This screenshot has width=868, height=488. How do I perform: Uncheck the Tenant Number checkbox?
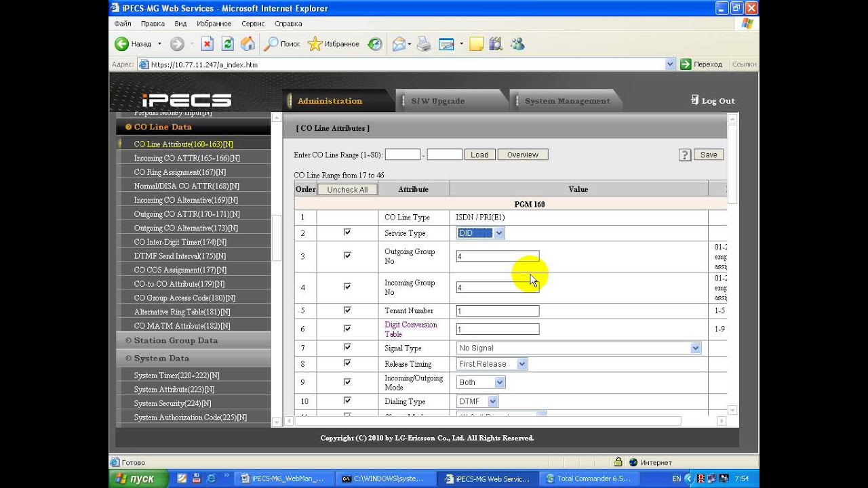click(x=347, y=310)
